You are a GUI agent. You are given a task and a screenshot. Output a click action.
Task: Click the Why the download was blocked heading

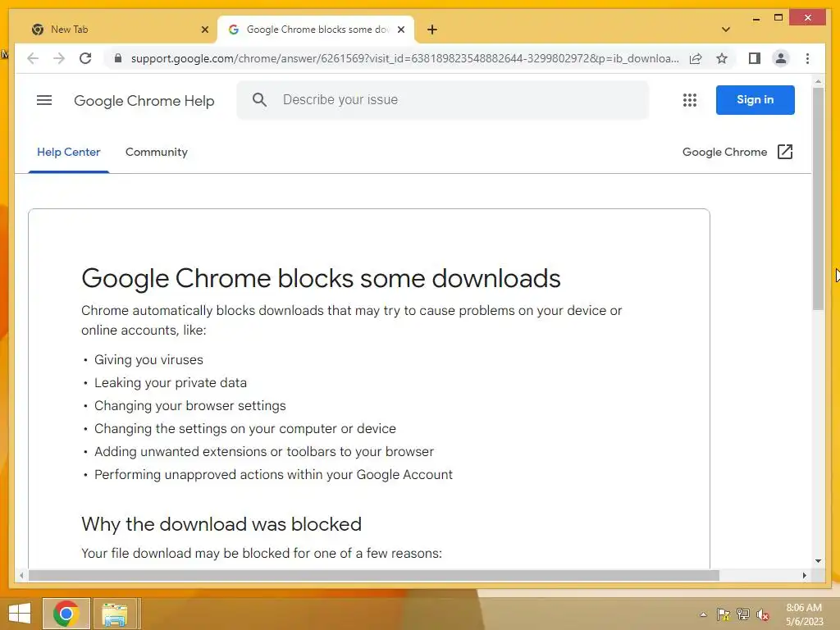point(221,524)
